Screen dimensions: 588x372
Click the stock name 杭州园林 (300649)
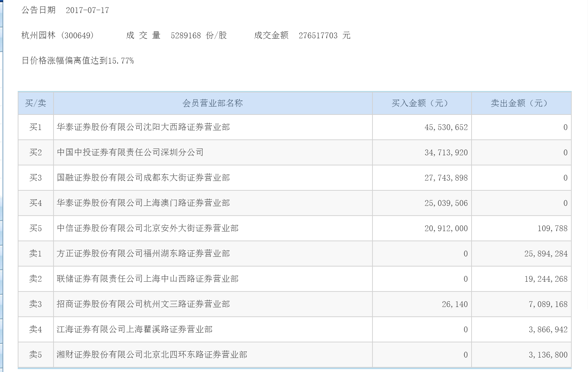point(57,35)
